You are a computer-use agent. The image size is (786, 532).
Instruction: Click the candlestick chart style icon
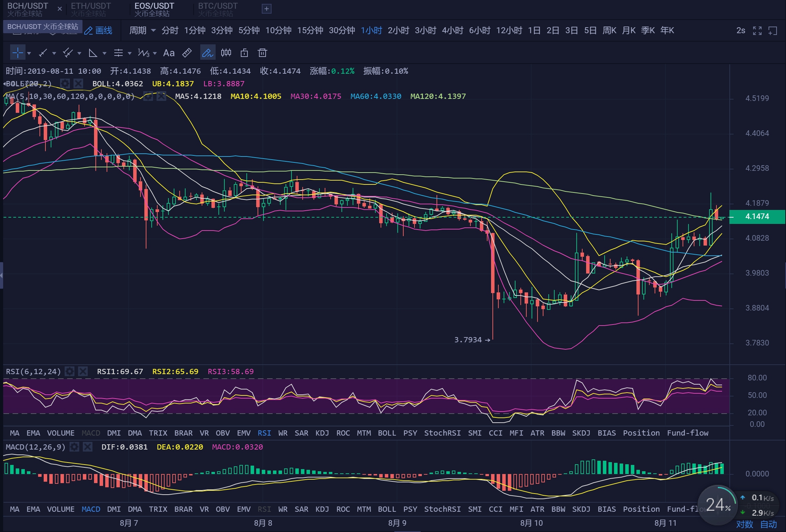tap(226, 53)
